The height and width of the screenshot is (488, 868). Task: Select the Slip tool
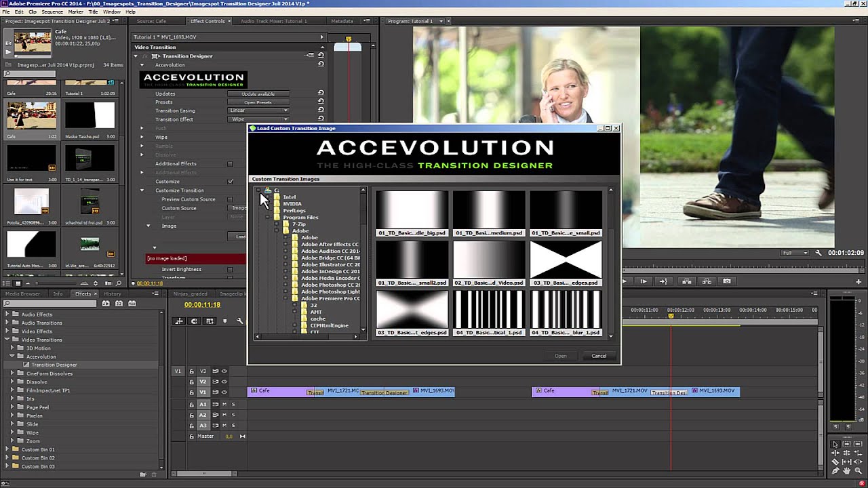pyautogui.click(x=846, y=462)
